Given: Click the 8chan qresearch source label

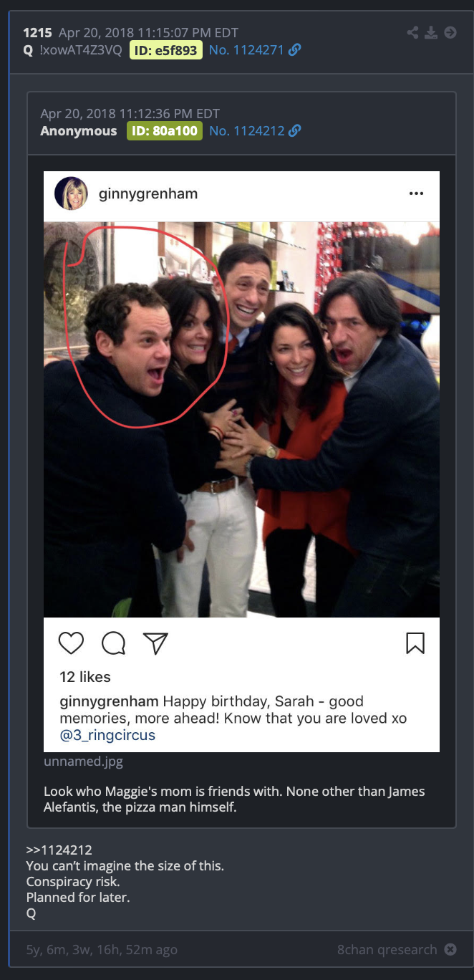Looking at the screenshot, I should [387, 950].
